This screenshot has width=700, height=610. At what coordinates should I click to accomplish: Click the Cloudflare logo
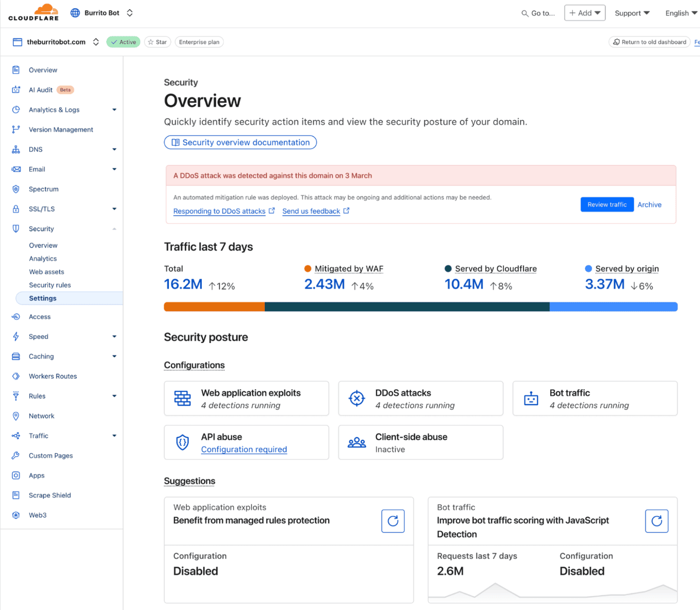click(33, 12)
